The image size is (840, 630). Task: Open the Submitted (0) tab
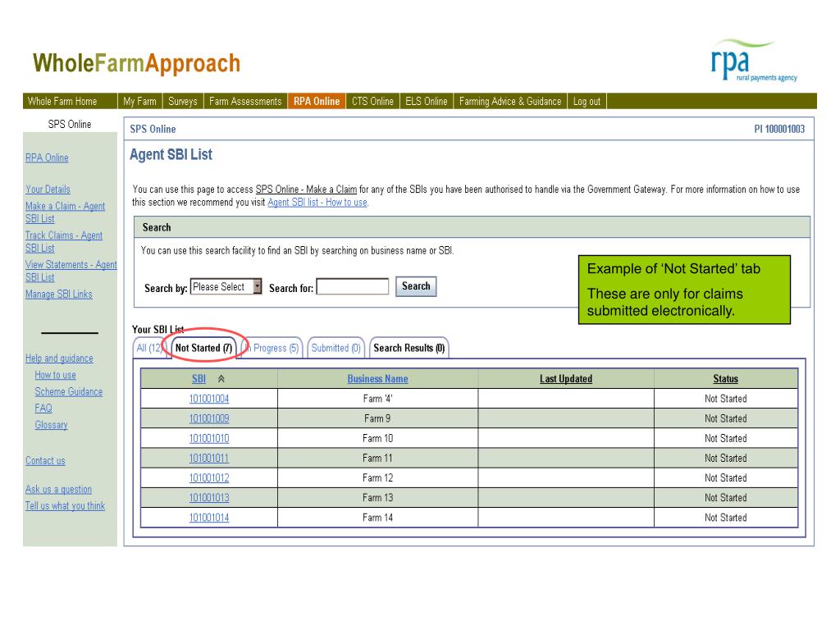[x=336, y=348]
